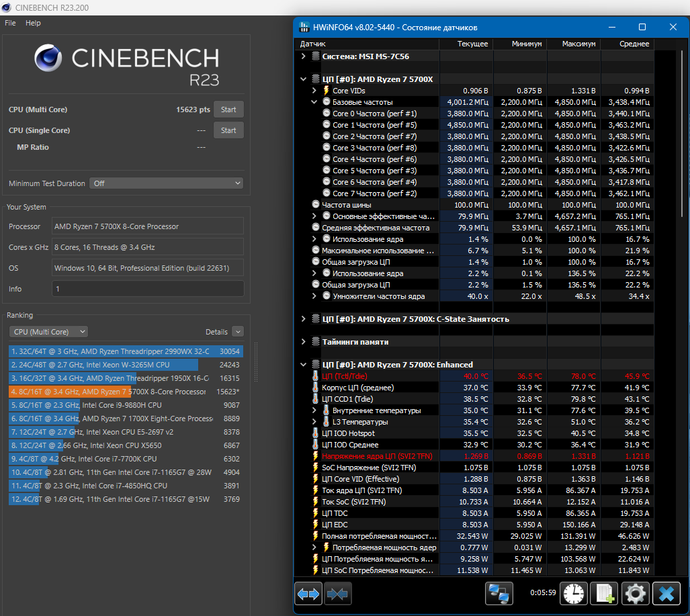Select ranking entry Threadripper 2990WX

point(126,351)
